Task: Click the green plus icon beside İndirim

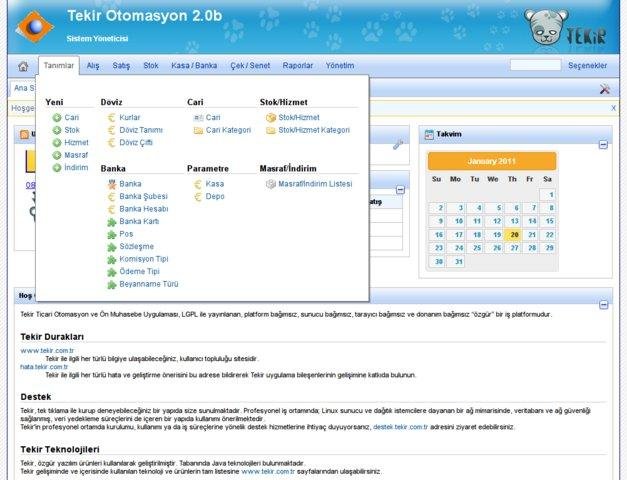Action: tap(57, 168)
